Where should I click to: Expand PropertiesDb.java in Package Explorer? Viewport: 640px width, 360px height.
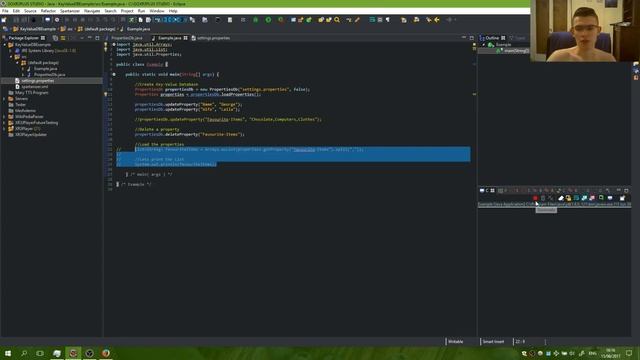(x=23, y=75)
